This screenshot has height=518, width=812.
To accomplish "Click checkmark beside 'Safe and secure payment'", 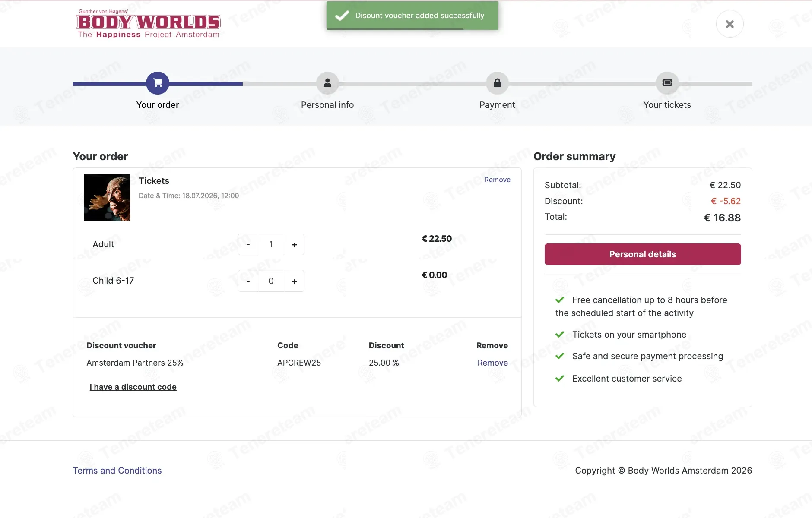I will pos(560,356).
